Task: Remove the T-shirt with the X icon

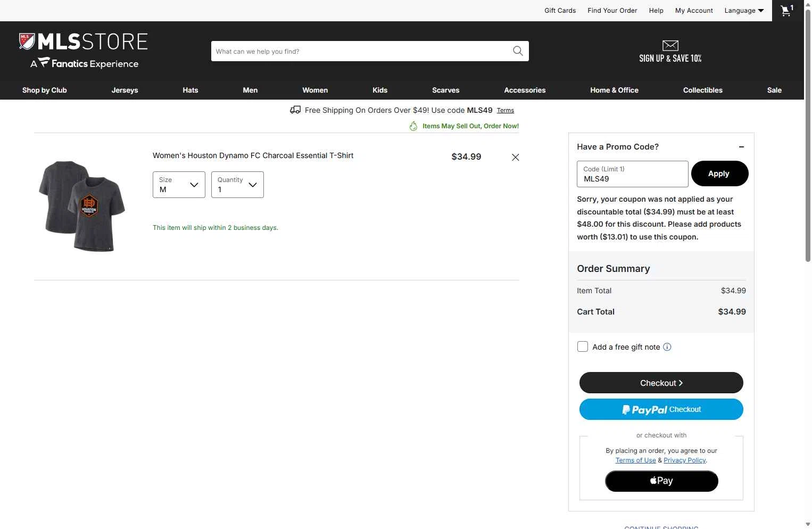Action: tap(515, 157)
